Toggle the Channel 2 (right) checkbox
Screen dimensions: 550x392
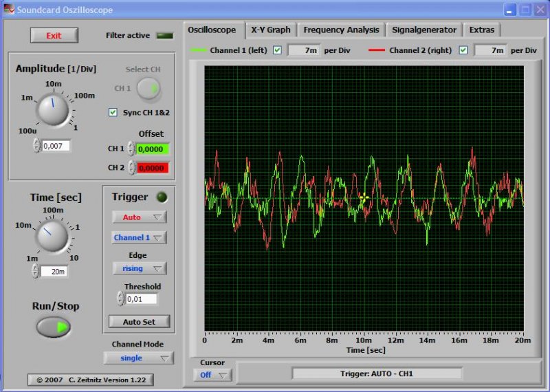[463, 50]
